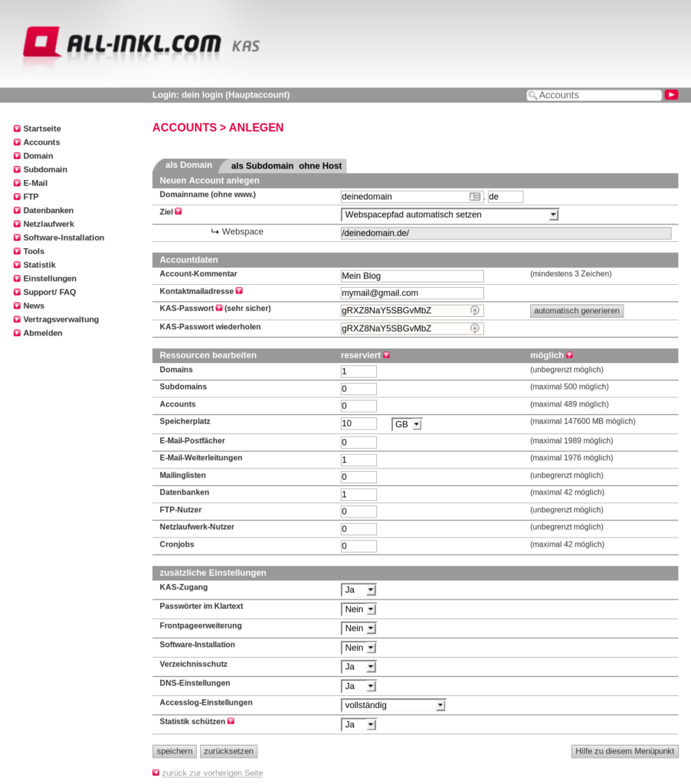Click the red icon before zurück zur vorherigen Seite
Image resolution: width=691 pixels, height=784 pixels.
156,773
